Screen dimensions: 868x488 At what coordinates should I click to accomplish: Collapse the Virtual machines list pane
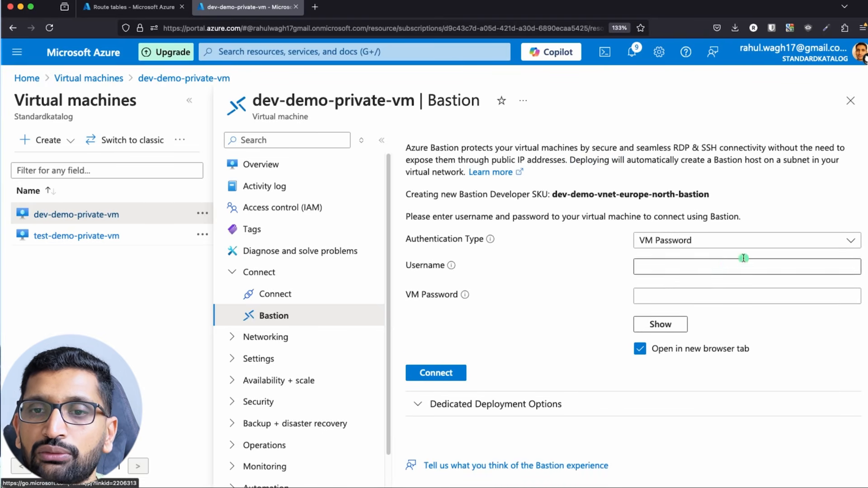(189, 100)
